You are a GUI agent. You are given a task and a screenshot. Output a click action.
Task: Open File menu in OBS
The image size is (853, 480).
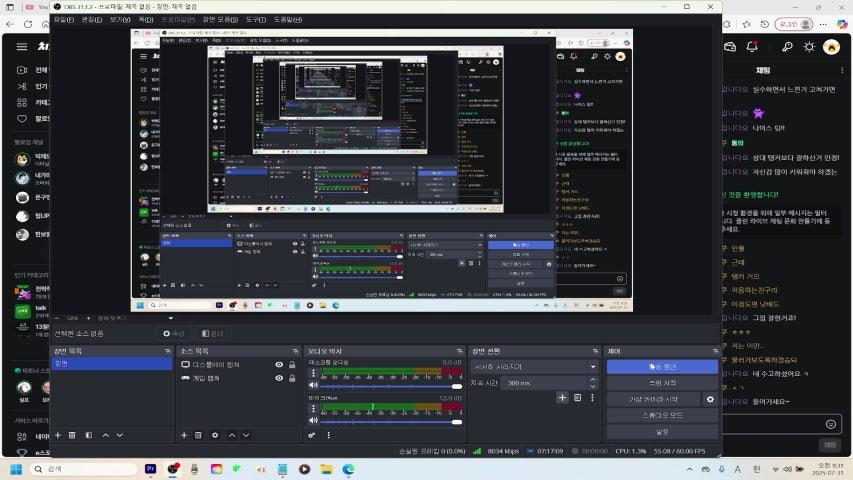pyautogui.click(x=64, y=20)
